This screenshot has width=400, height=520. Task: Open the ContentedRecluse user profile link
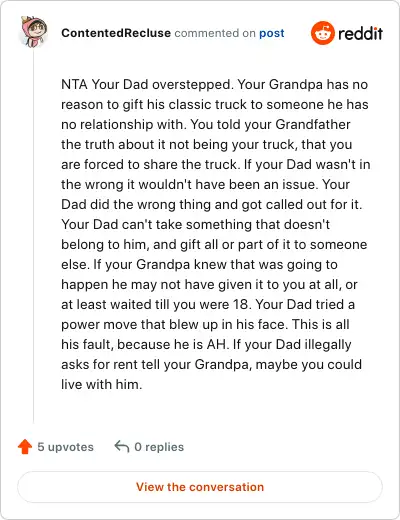point(116,33)
